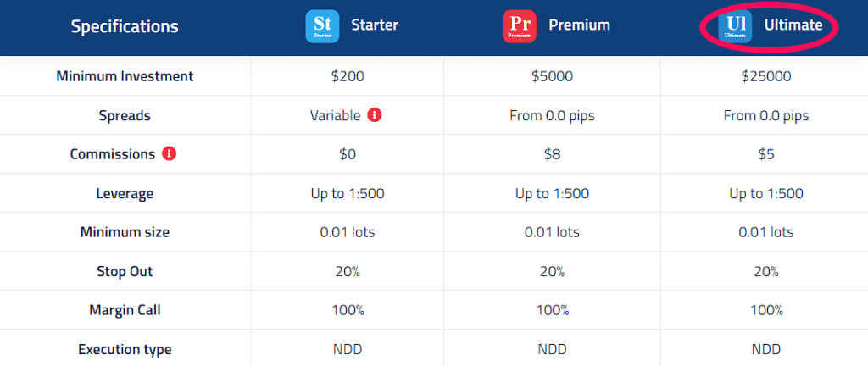Select the Ultimate column heading text
The width and height of the screenshot is (868, 366).
pos(793,25)
